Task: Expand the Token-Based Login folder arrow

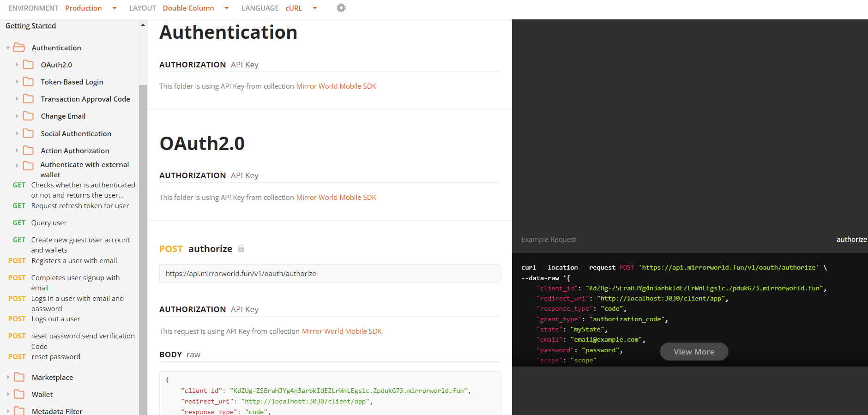Action: (17, 82)
